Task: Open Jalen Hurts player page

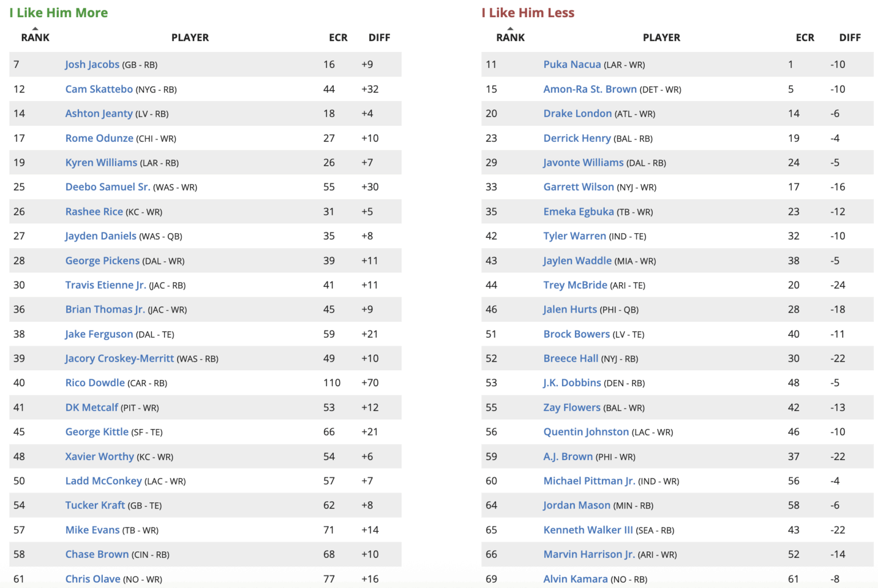Action: [x=570, y=309]
